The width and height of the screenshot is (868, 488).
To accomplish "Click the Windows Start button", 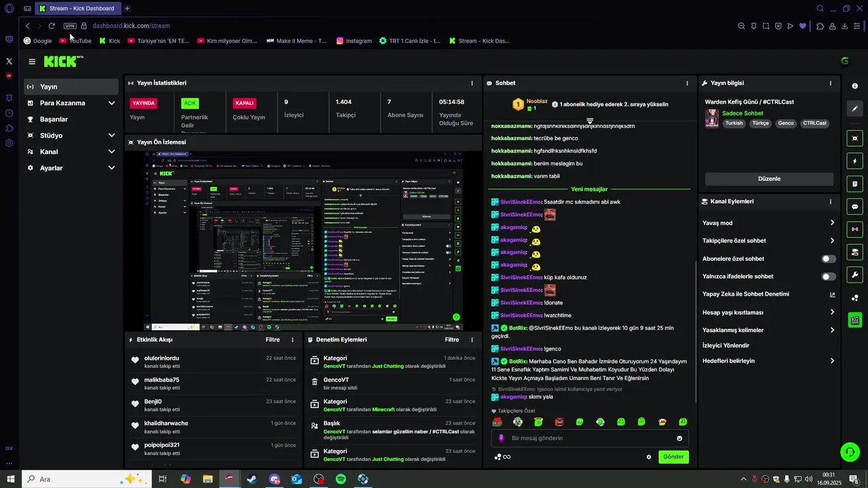I will tap(11, 479).
